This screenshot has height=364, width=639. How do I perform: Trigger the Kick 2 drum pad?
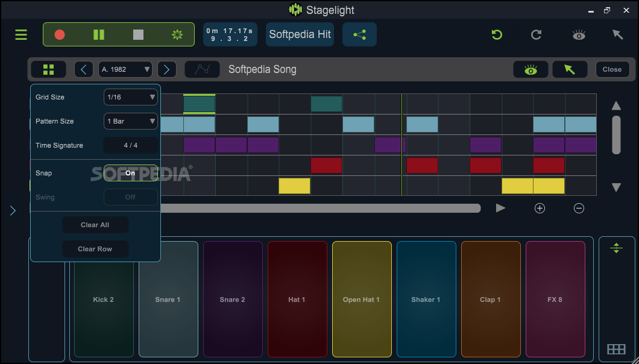[x=104, y=299]
